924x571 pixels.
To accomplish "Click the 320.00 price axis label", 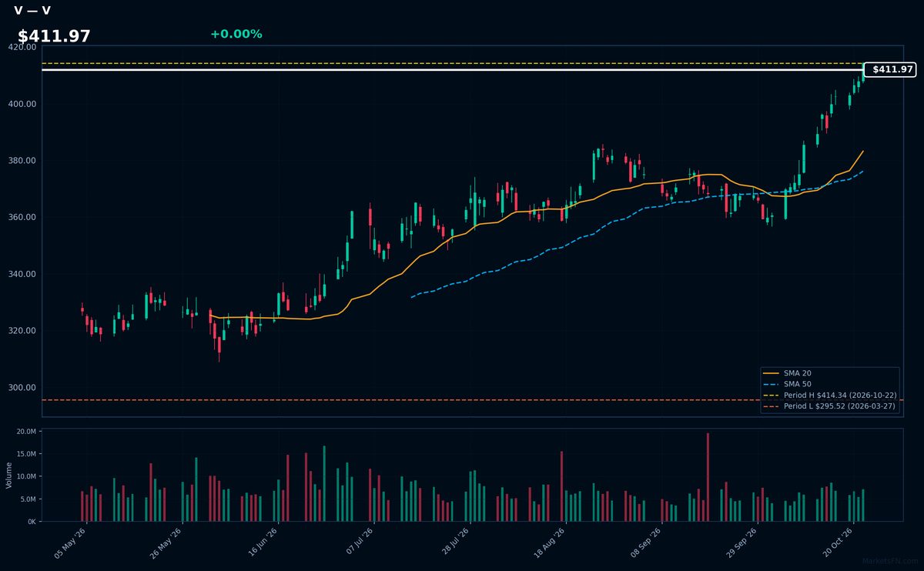I will 22,331.
